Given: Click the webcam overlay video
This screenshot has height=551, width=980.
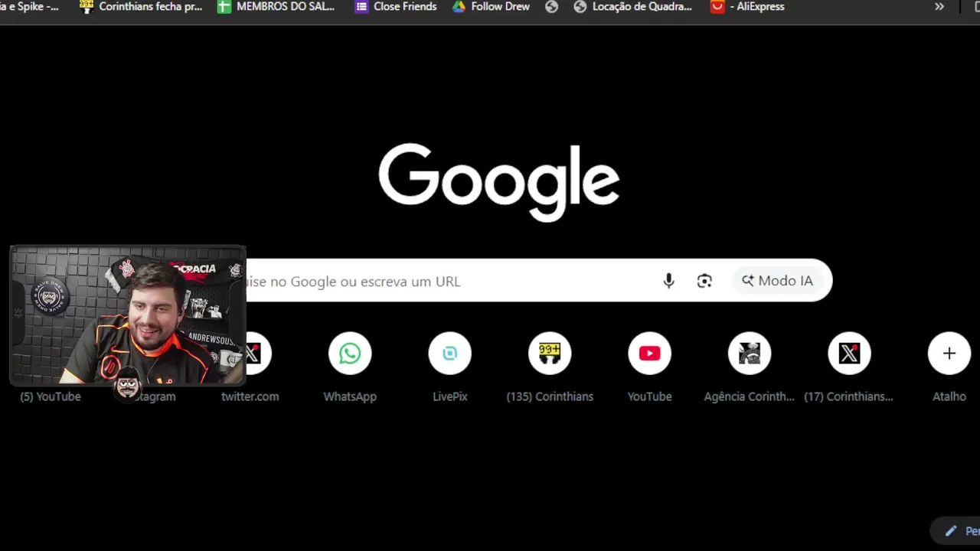Looking at the screenshot, I should point(128,315).
